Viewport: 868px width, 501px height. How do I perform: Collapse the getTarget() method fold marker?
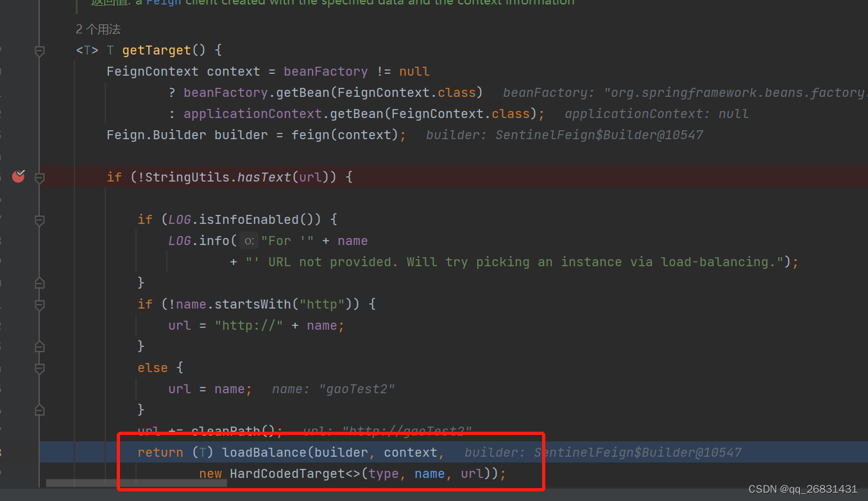tap(40, 50)
